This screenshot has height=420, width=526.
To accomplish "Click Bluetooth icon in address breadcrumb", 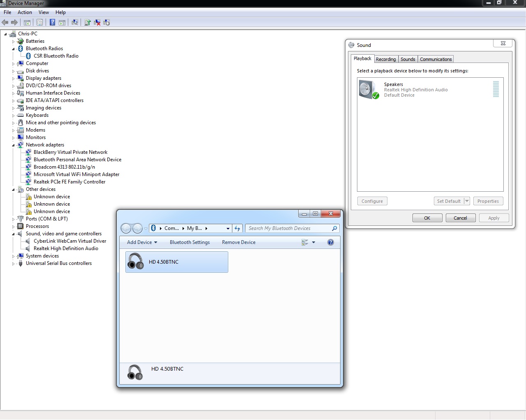I will (153, 228).
